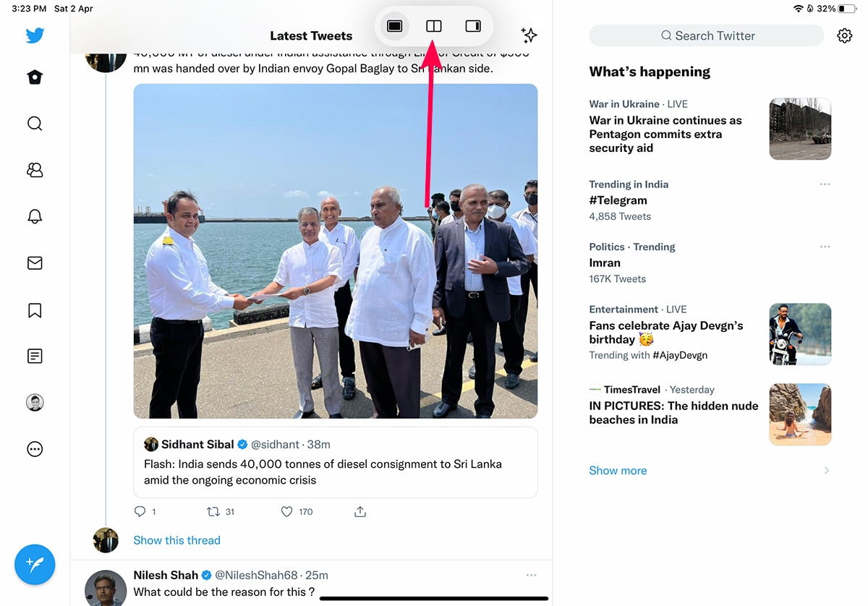This screenshot has height=606, width=868.
Task: Open the More options ellipsis in sidebar
Action: [x=35, y=449]
